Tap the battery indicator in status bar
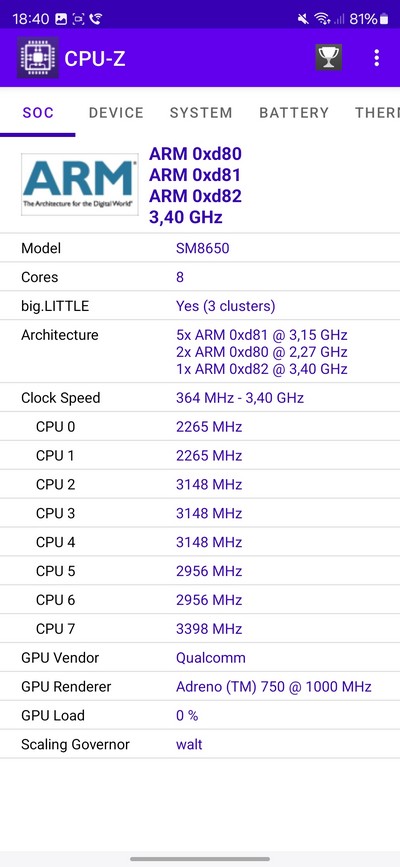This screenshot has width=400, height=867. (x=383, y=19)
